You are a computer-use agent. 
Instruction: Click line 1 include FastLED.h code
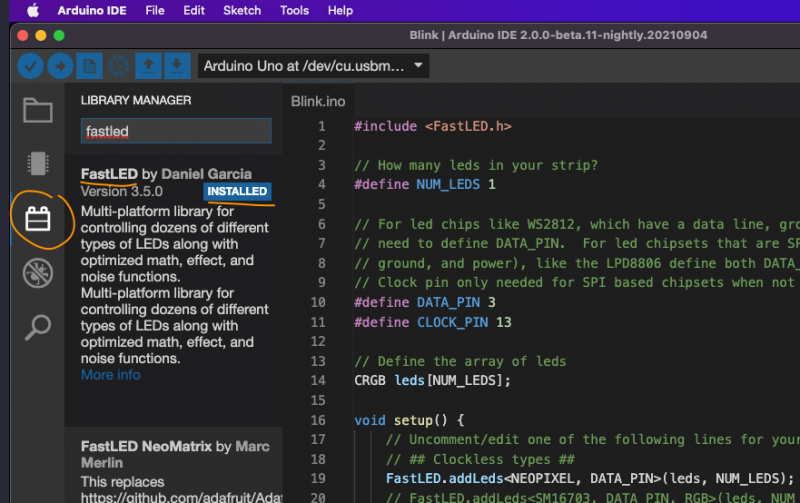tap(433, 126)
